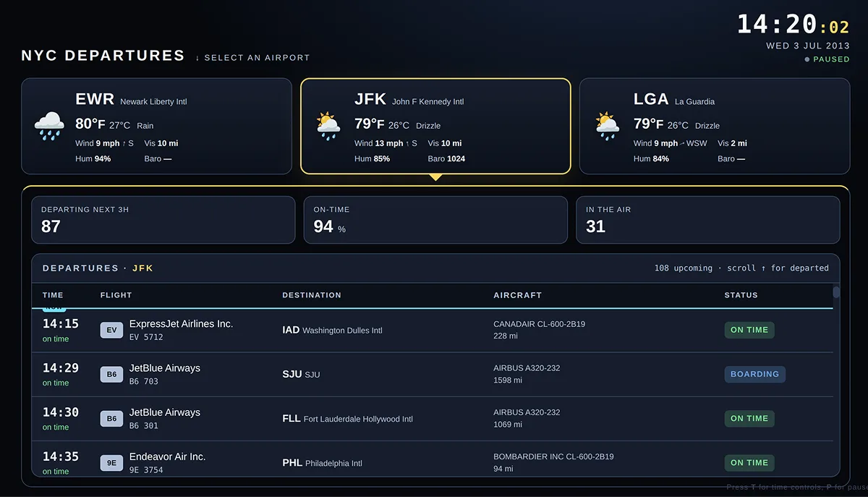Click the '108 upcoming' scroll hint text
The height and width of the screenshot is (497, 868).
[741, 268]
